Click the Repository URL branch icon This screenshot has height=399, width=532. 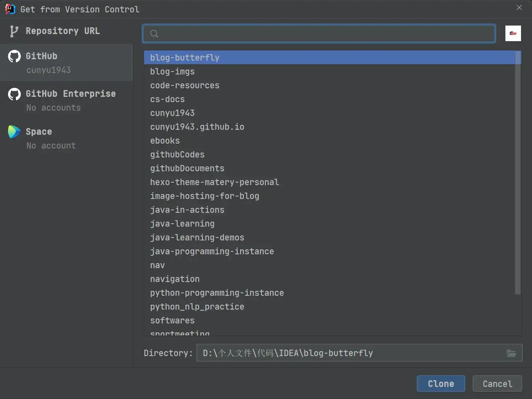[x=14, y=31]
